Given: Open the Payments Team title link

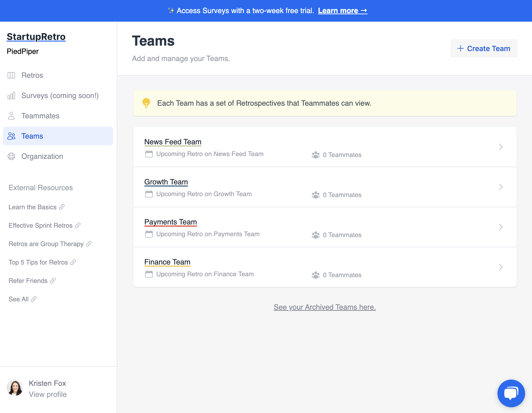Looking at the screenshot, I should (170, 222).
